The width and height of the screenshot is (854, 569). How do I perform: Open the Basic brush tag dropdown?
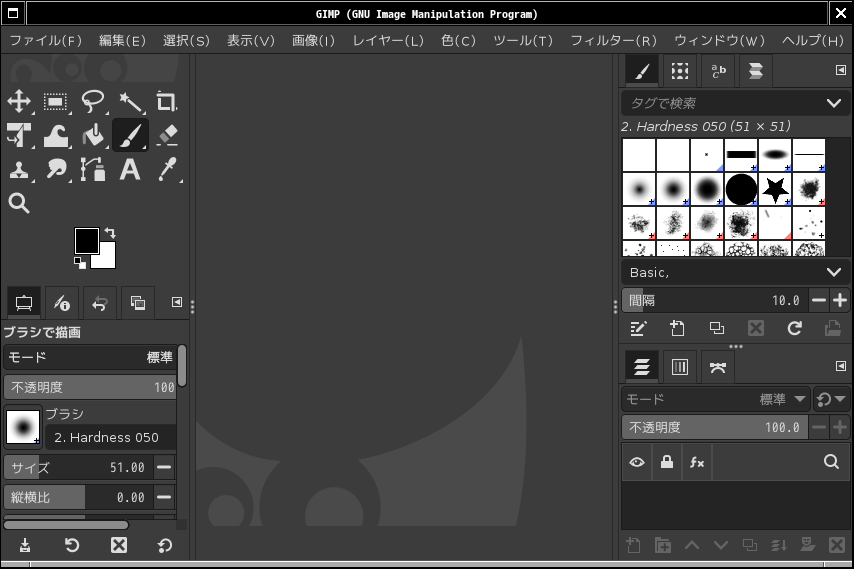tap(833, 272)
